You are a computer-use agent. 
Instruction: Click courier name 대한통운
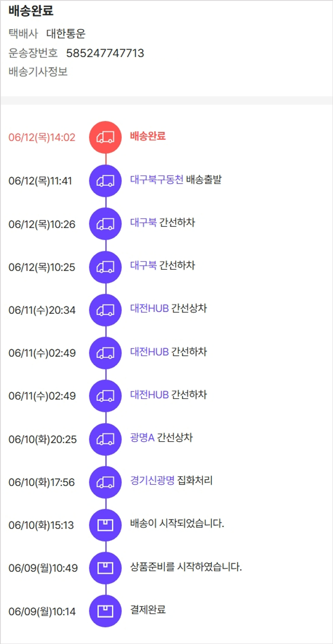(x=66, y=34)
